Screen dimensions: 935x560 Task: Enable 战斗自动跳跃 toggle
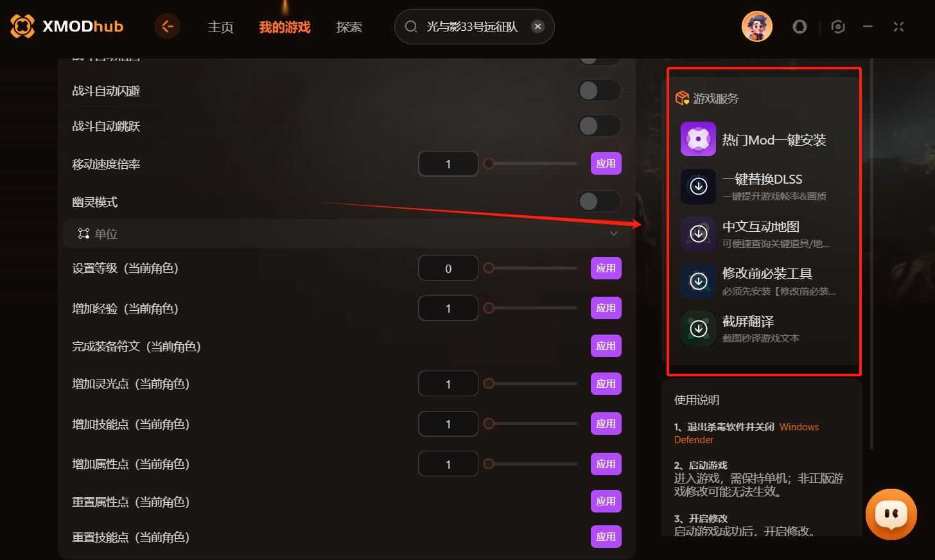599,125
